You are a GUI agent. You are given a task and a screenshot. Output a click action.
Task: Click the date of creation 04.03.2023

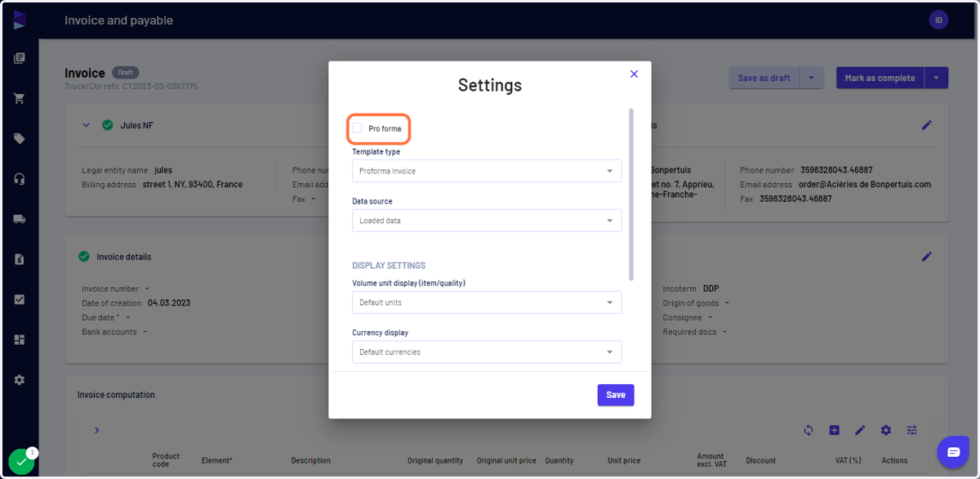pyautogui.click(x=169, y=303)
